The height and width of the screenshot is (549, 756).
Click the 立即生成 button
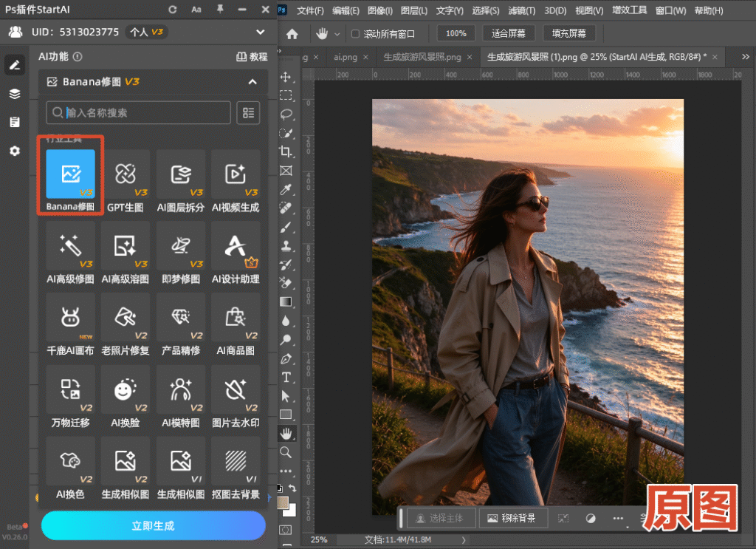[x=154, y=526]
